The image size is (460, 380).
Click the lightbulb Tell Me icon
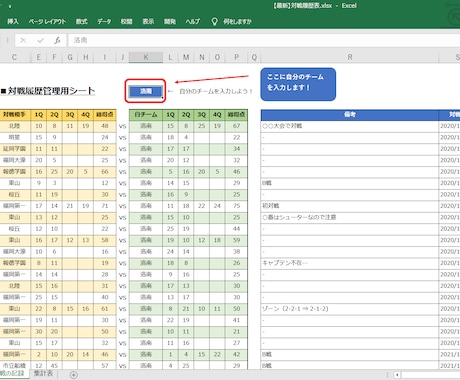tap(214, 22)
